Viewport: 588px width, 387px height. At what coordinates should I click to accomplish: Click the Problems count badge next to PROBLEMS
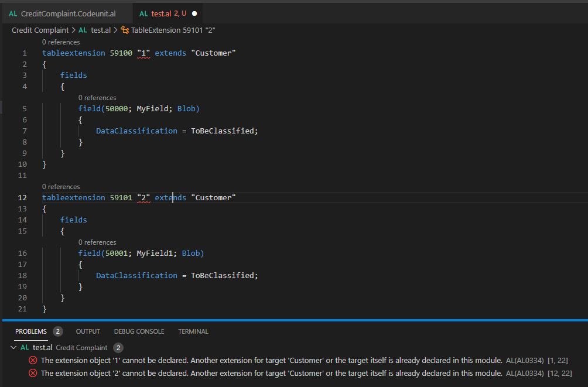(x=57, y=331)
